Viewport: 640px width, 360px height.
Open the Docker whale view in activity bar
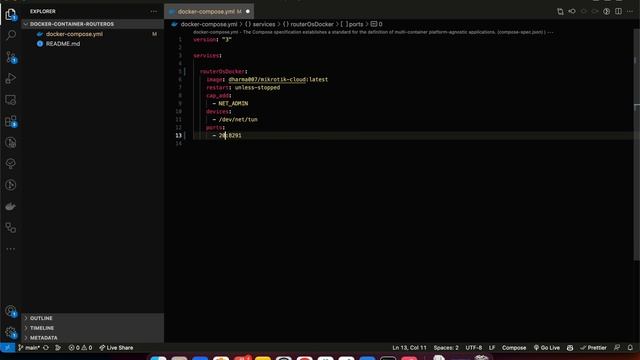11,206
